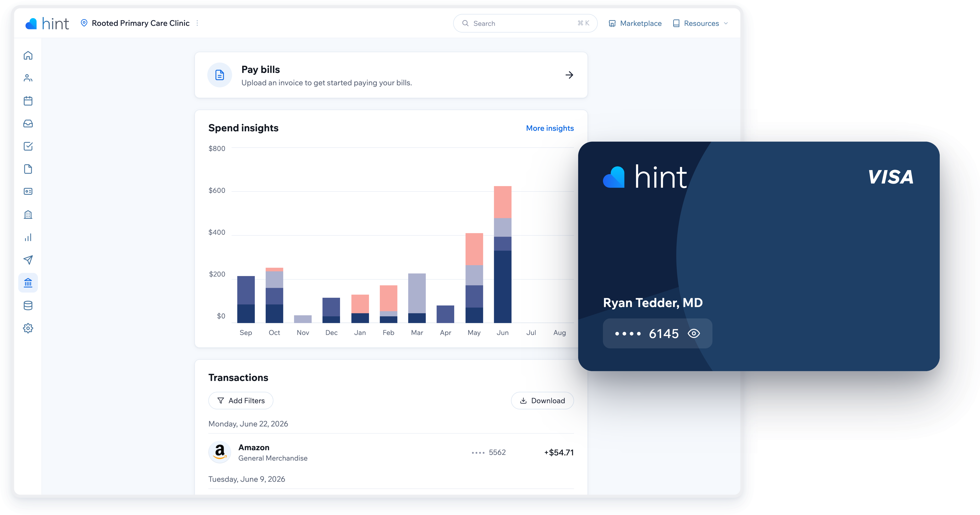The width and height of the screenshot is (980, 515).
Task: Download the transactions
Action: 542,401
